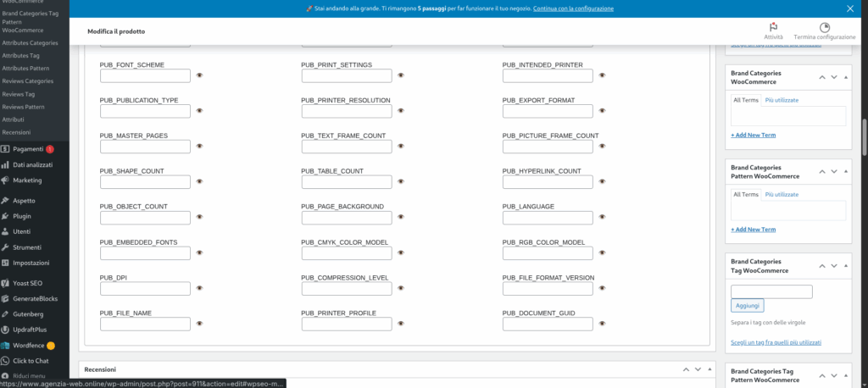
Task: Toggle eye icon for PUB_PRINT_SETTINGS
Action: (x=401, y=75)
